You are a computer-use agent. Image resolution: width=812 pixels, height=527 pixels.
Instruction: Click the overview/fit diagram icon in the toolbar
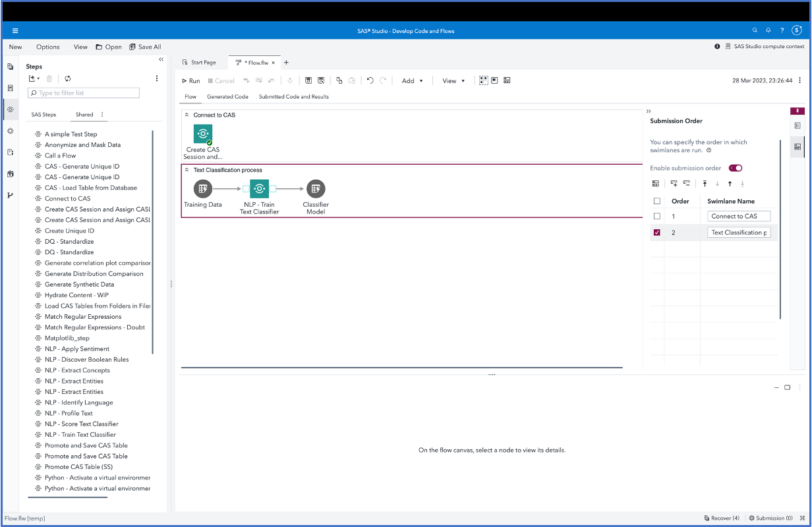click(483, 80)
